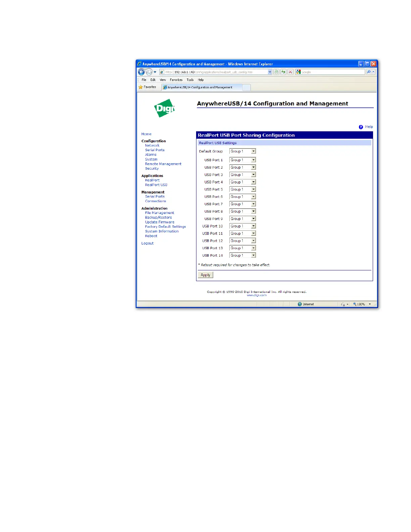
Task: Open the browser Help menu
Action: point(201,80)
